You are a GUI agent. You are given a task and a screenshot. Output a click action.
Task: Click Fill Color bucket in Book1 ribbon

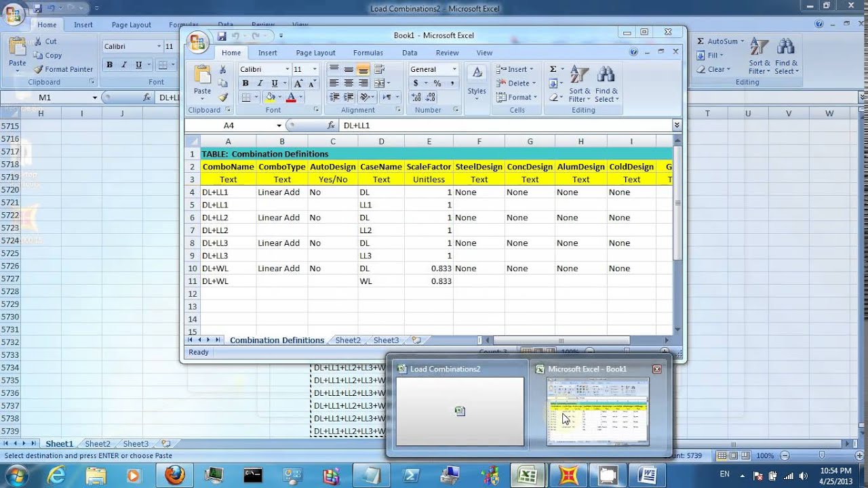pyautogui.click(x=271, y=98)
